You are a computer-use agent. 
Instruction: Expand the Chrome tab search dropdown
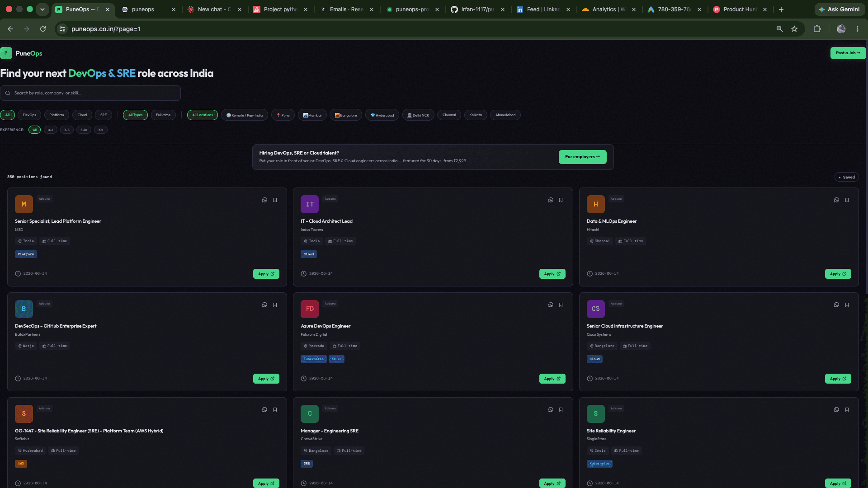pyautogui.click(x=42, y=9)
